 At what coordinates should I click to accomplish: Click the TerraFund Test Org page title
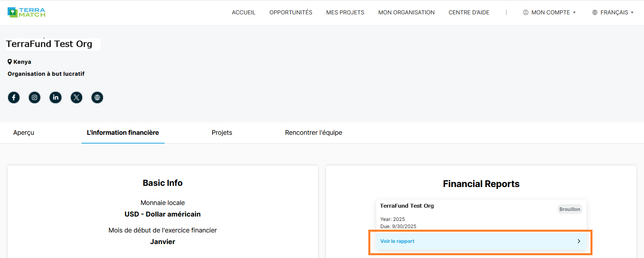click(x=49, y=44)
